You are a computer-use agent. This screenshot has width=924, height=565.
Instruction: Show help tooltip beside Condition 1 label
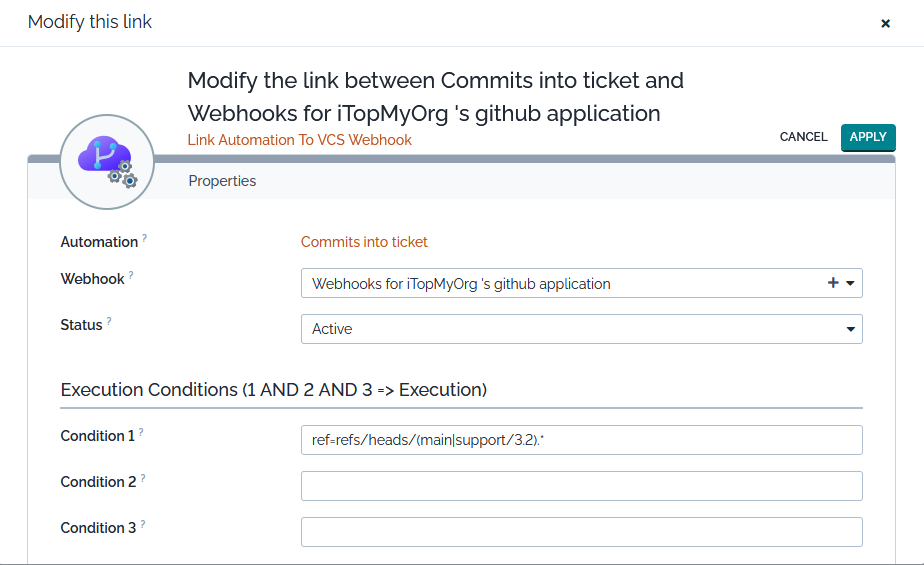pos(141,432)
